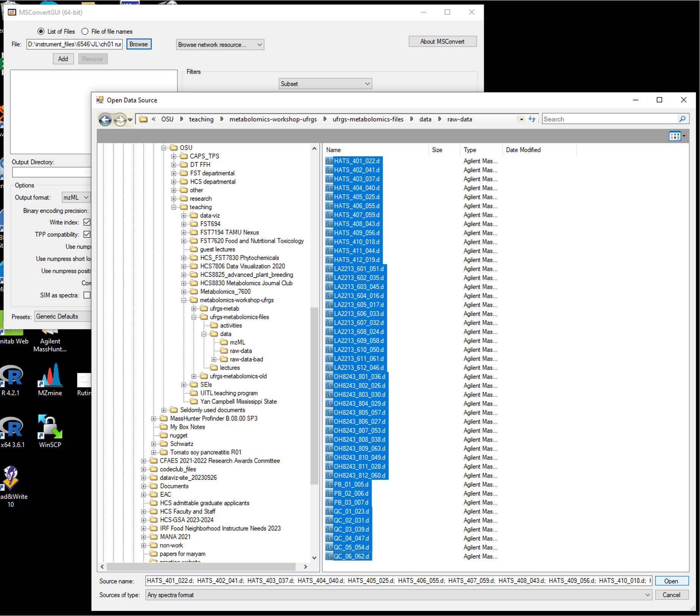700x616 pixels.
Task: Select the LA2213_601_051.d file icon
Action: (x=329, y=269)
